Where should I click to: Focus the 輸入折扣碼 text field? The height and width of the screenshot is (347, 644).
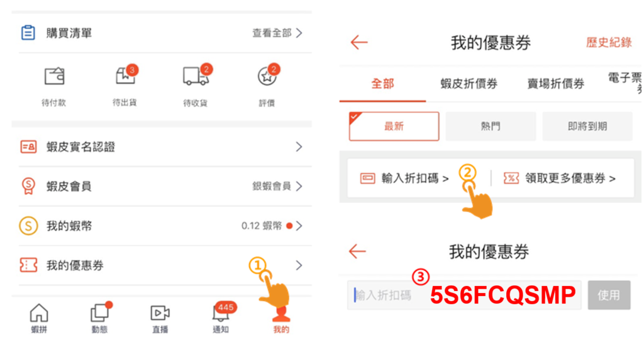tap(464, 295)
